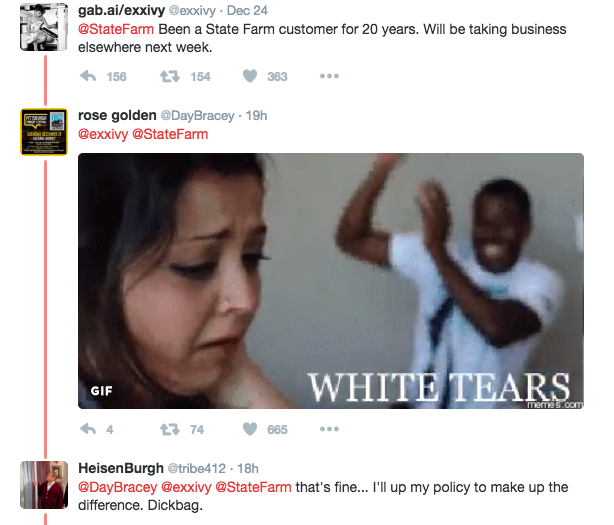Open the 19h timestamp on rose golden's tweet

[x=256, y=115]
